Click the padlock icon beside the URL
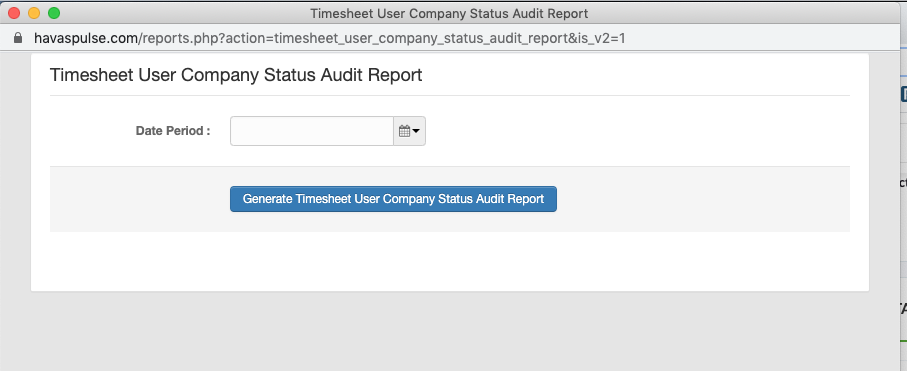Viewport: 907px width, 371px height. pos(18,38)
